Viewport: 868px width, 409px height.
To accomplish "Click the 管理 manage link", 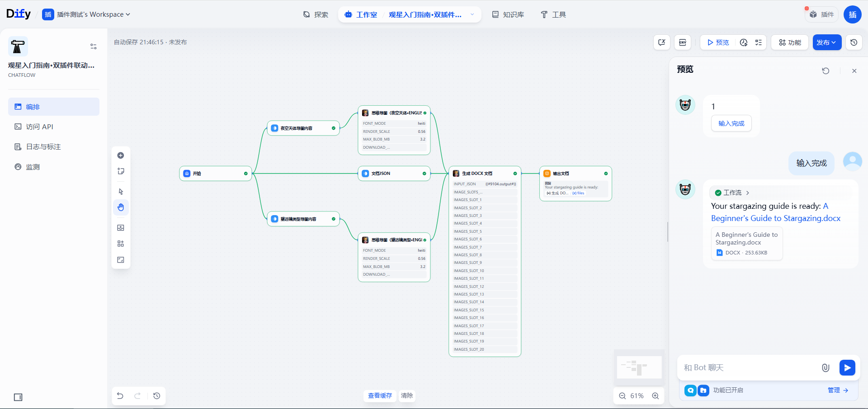I will click(838, 390).
